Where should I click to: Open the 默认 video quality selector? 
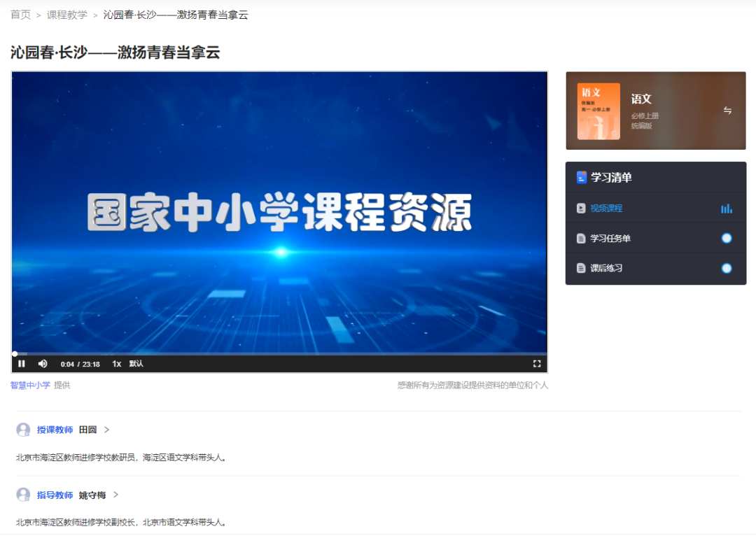point(137,363)
